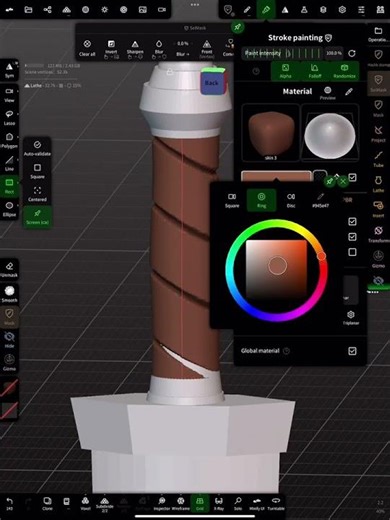Toggle Grid display in bottom bar

click(x=200, y=504)
